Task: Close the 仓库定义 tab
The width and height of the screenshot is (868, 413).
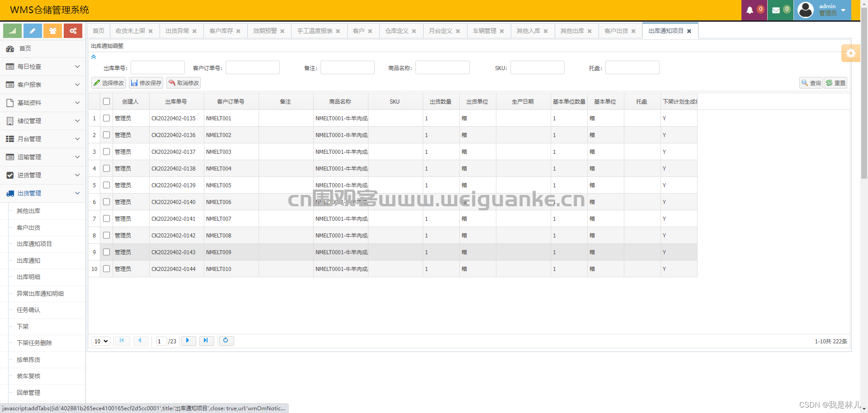Action: [x=414, y=31]
